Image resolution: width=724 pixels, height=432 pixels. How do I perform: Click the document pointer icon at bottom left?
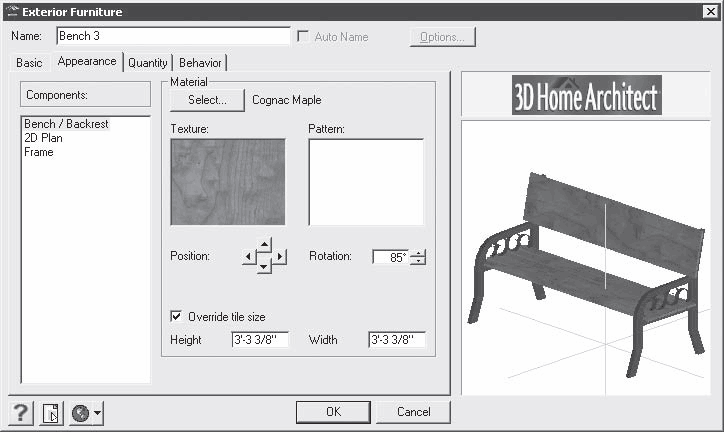pos(52,412)
